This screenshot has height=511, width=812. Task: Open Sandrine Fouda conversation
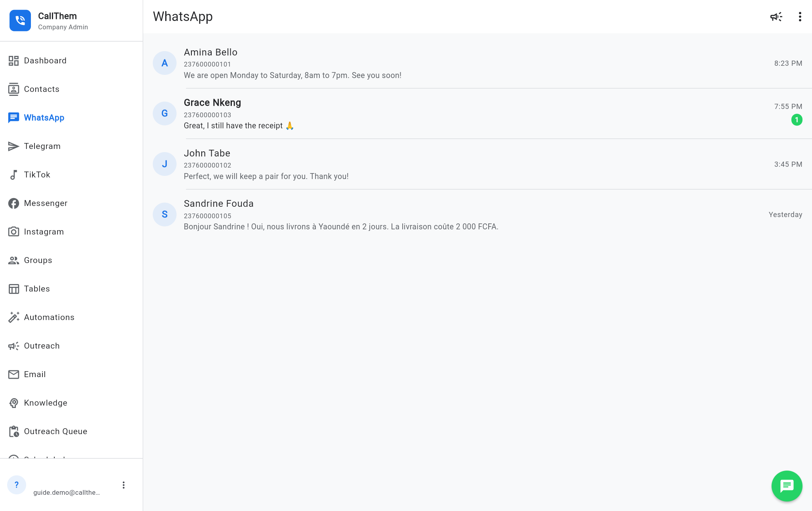(478, 215)
